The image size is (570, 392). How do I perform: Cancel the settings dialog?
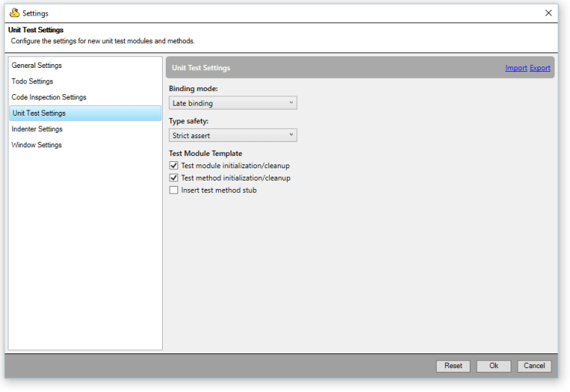click(x=534, y=366)
